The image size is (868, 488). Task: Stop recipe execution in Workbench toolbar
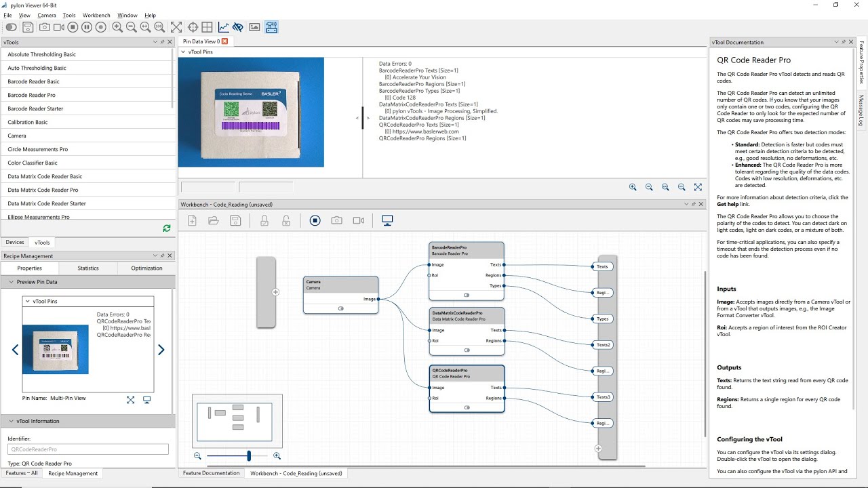pos(315,220)
